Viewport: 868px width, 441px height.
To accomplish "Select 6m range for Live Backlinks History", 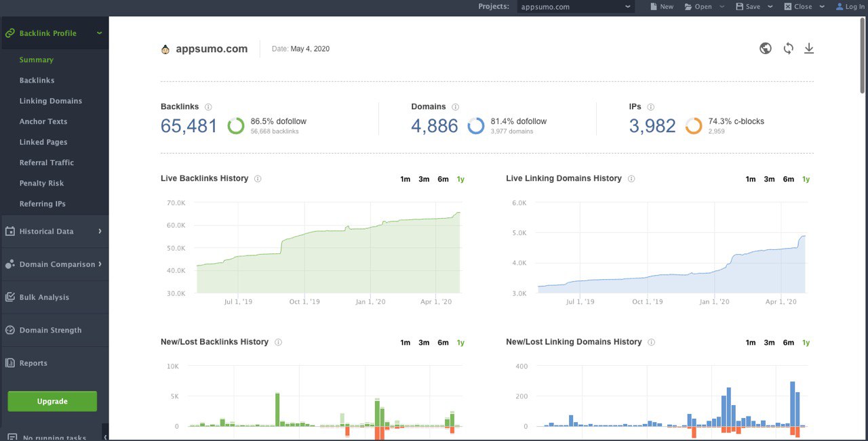I will 443,180.
